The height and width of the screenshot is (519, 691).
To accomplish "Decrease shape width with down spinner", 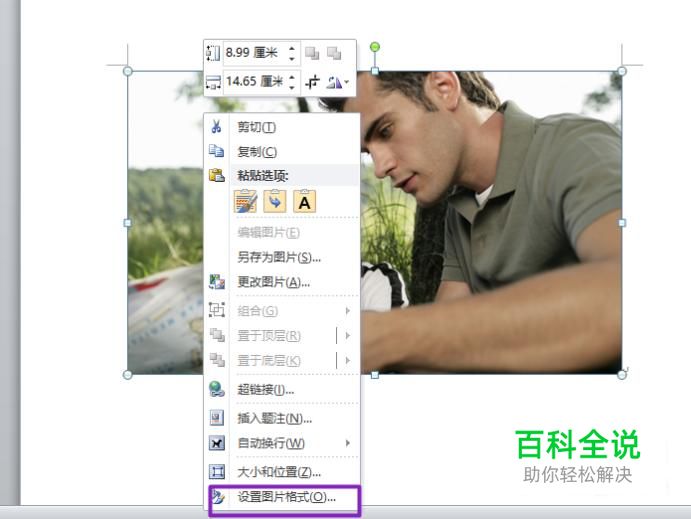I will [x=292, y=87].
